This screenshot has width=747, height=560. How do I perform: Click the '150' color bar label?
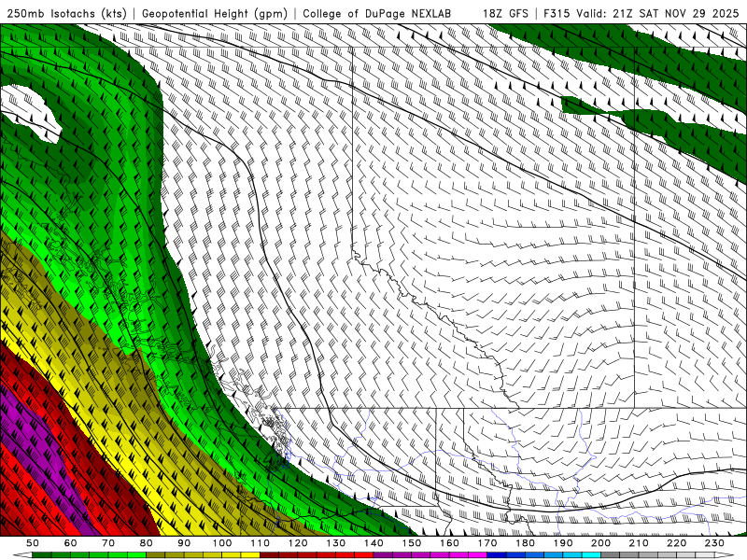pyautogui.click(x=412, y=543)
